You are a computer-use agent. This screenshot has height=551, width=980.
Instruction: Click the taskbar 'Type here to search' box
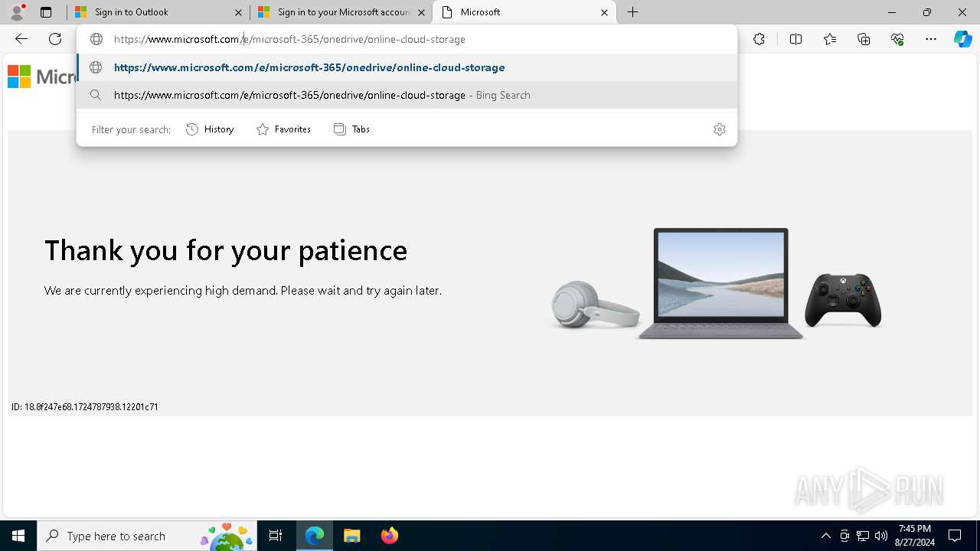tap(147, 536)
